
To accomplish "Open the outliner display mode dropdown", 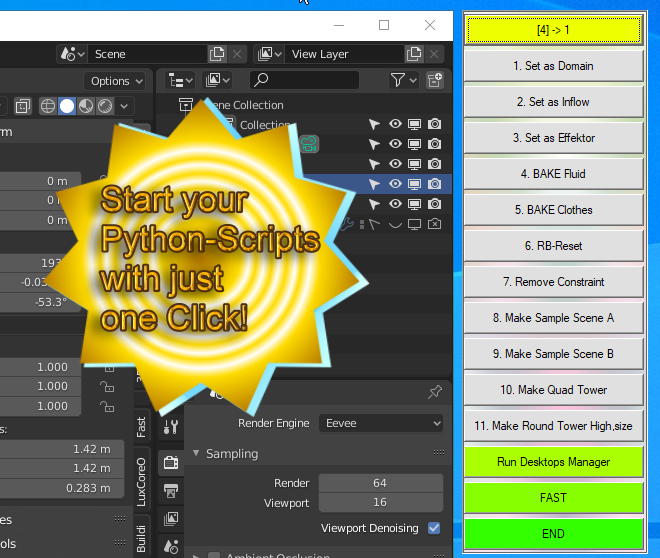I will [x=217, y=80].
